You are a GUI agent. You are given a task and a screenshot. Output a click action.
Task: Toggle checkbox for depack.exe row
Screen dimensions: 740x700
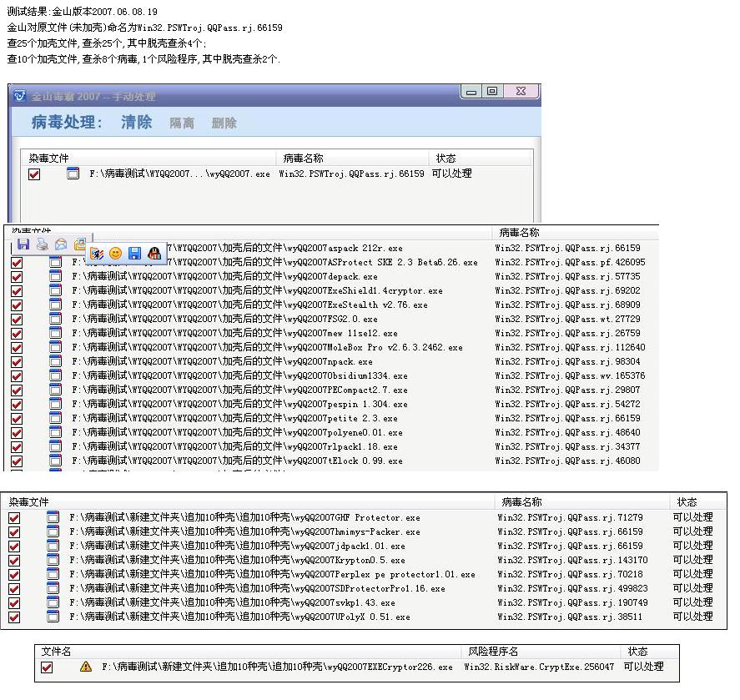click(17, 277)
